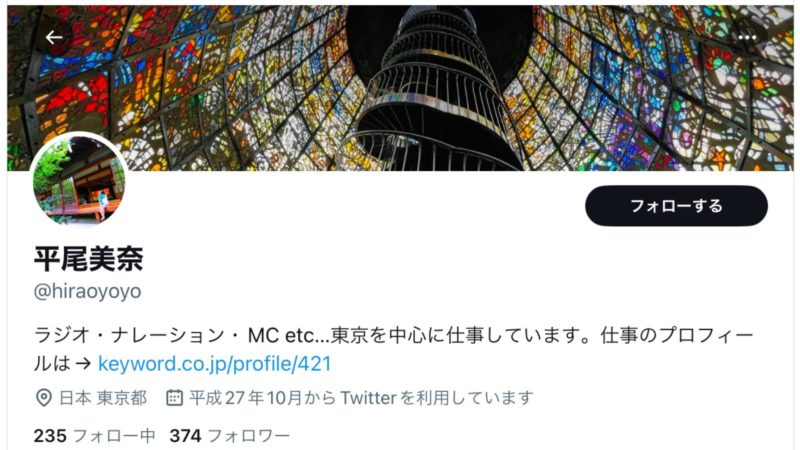Open the keyword.co.jp/profile/421 link
This screenshot has width=800, height=450.
coord(214,364)
